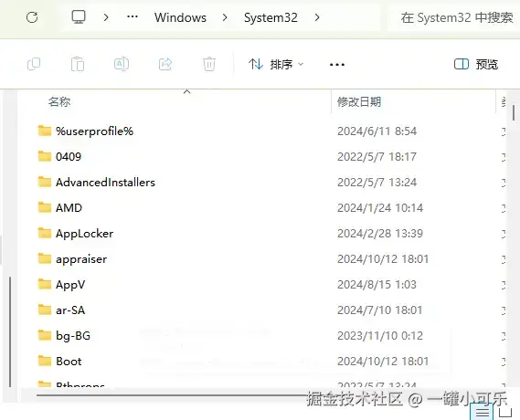This screenshot has height=420, width=520.
Task: Click date 2023/11/10 0:12 cell
Action: [x=380, y=336]
